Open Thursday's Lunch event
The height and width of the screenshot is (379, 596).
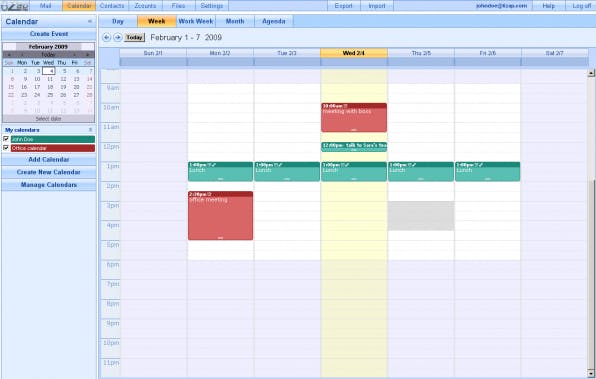tap(421, 171)
